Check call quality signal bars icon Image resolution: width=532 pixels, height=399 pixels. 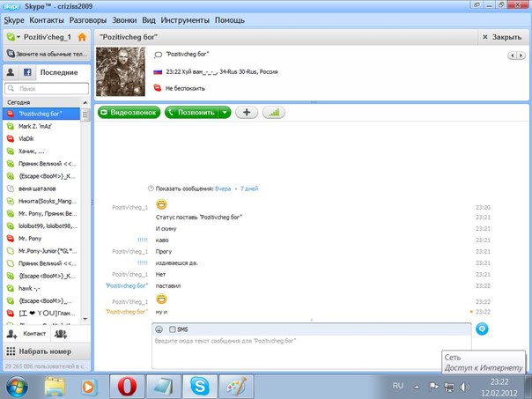coord(274,112)
